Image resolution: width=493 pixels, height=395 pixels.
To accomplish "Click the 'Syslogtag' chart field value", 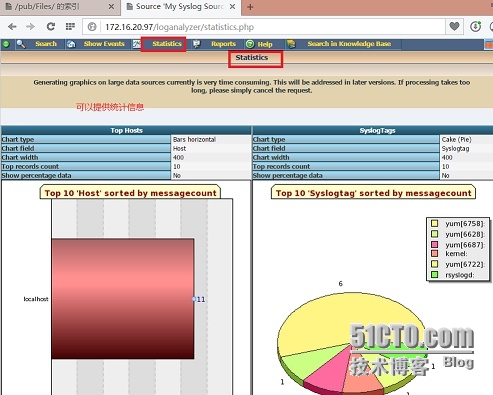I will click(x=455, y=148).
